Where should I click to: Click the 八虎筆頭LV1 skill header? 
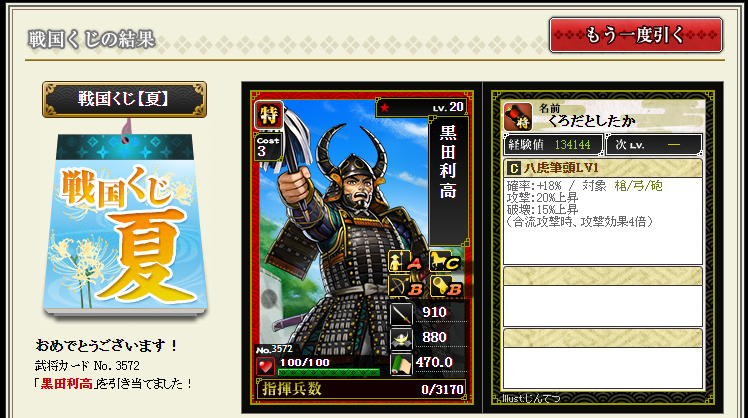(603, 168)
